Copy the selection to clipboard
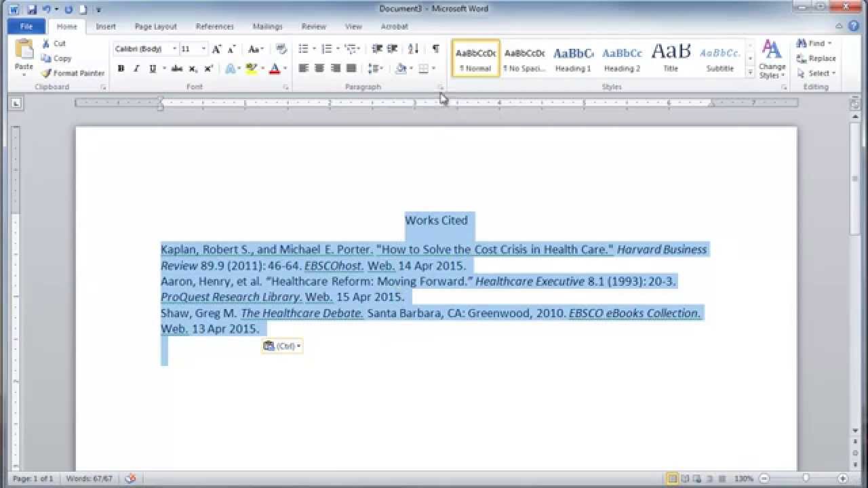The image size is (868, 488). tap(56, 58)
